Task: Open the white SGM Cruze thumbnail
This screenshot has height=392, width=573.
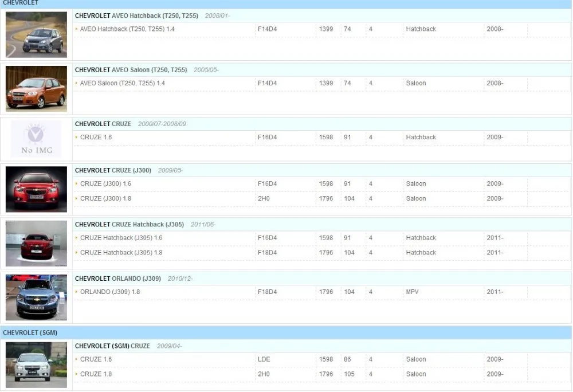Action: click(36, 365)
